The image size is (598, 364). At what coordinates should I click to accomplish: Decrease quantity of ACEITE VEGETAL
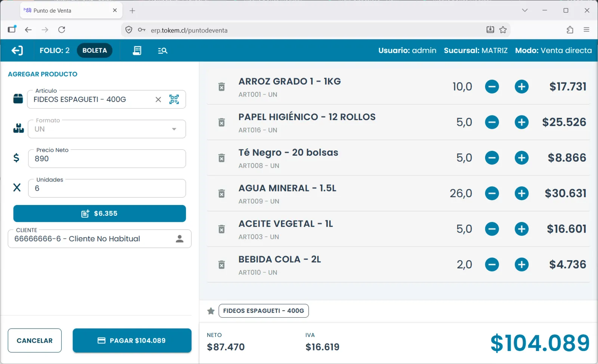492,229
